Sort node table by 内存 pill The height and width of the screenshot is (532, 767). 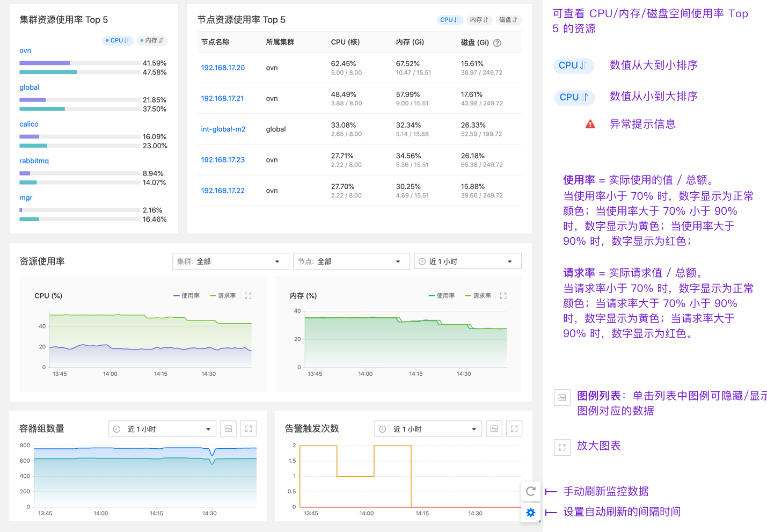(479, 20)
